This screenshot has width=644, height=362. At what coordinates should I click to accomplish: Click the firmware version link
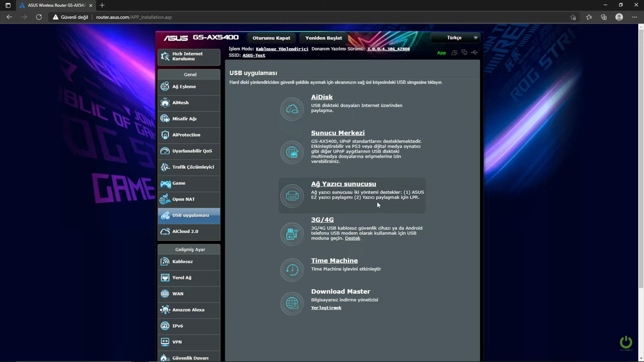(x=388, y=49)
